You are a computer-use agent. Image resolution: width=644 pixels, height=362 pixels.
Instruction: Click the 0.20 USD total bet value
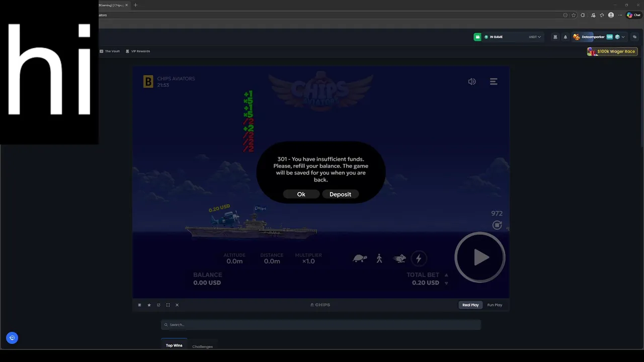[x=426, y=283]
